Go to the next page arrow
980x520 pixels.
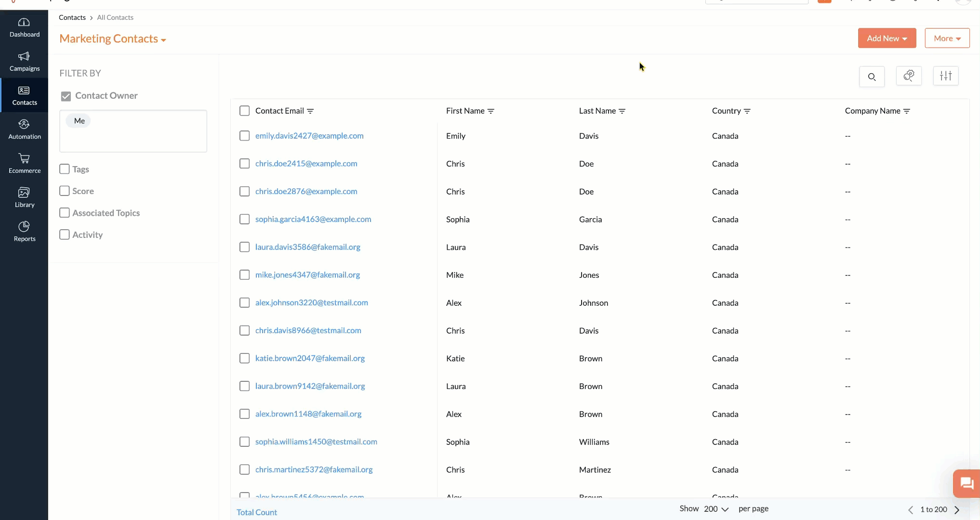957,509
